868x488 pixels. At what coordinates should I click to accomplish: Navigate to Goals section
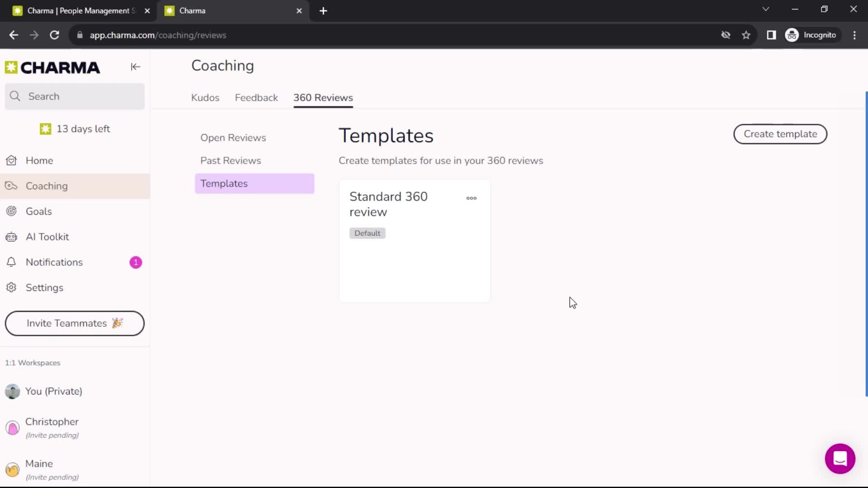[x=39, y=211]
